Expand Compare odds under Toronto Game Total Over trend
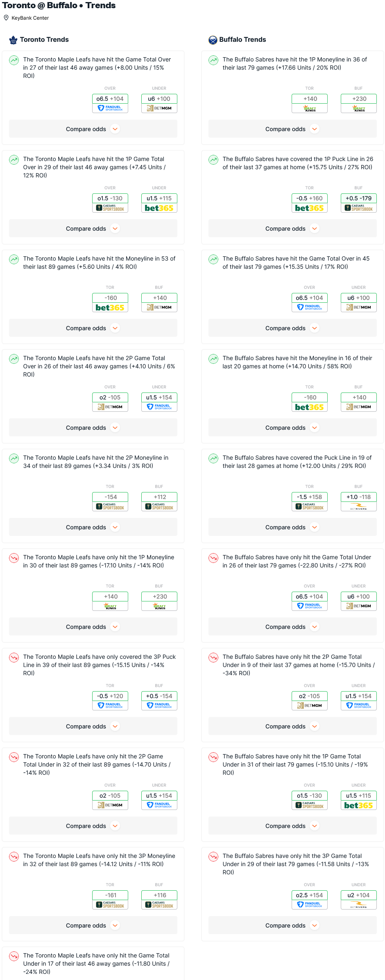 [x=93, y=129]
